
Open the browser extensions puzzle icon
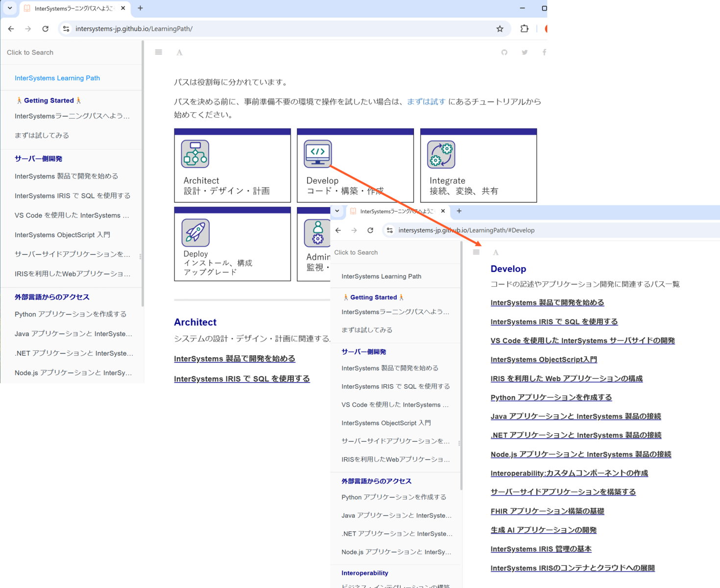pos(524,29)
